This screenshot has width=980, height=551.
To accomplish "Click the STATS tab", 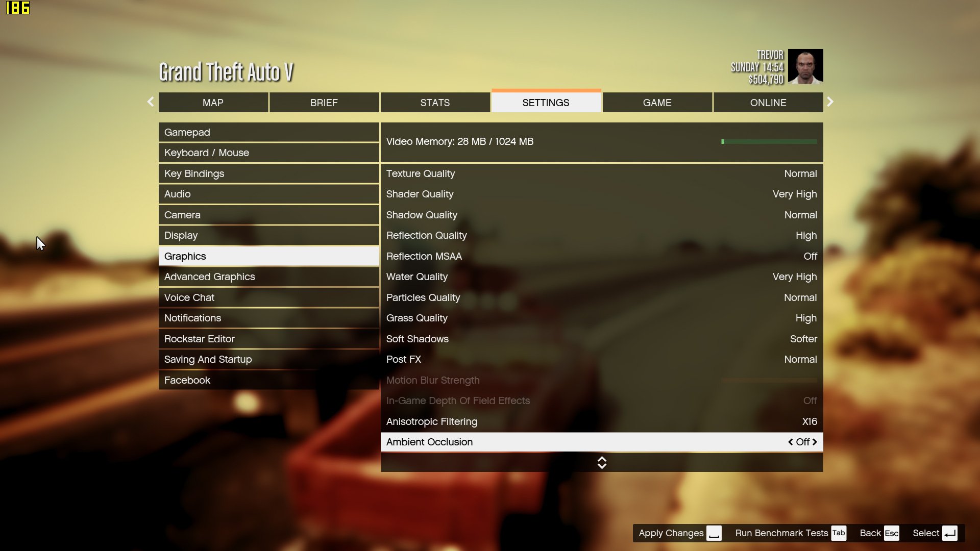I will tap(435, 102).
